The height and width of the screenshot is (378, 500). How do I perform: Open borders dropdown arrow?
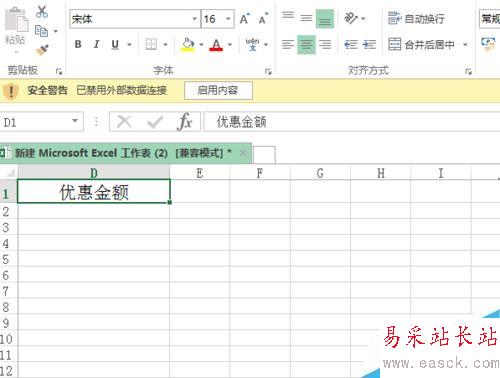click(165, 44)
